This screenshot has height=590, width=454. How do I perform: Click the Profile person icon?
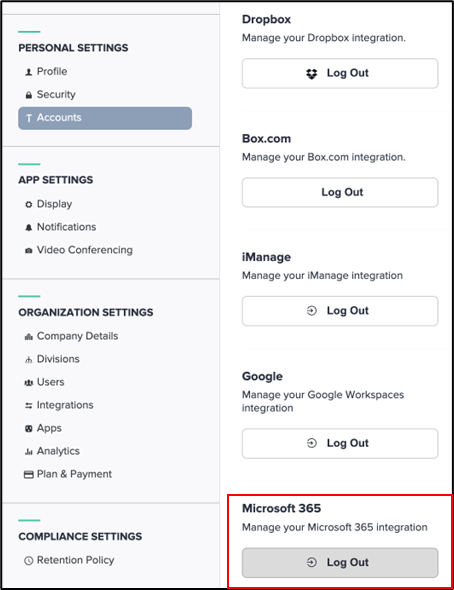click(x=29, y=72)
